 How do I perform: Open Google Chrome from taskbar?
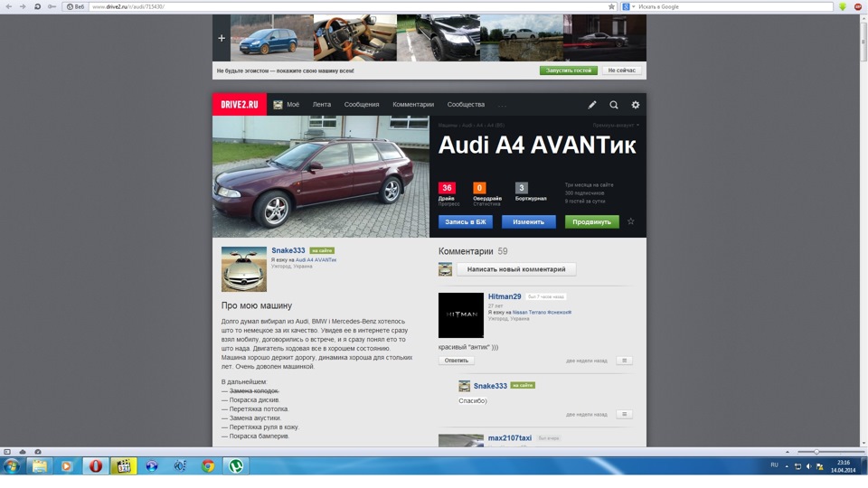pyautogui.click(x=208, y=466)
